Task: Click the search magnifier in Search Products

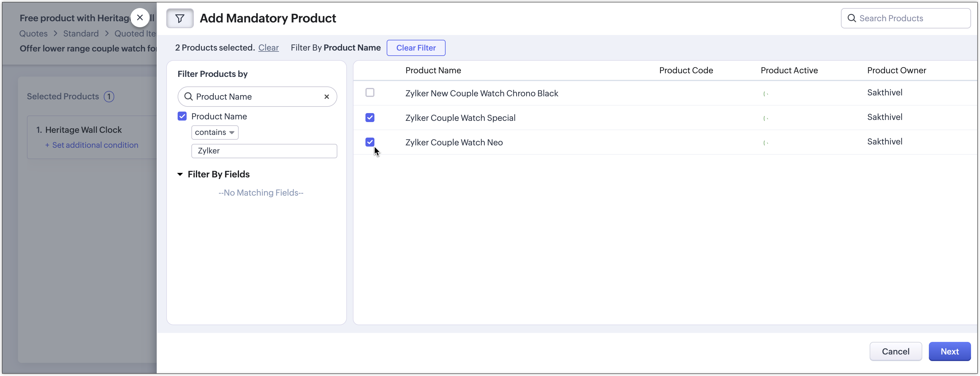Action: coord(852,18)
